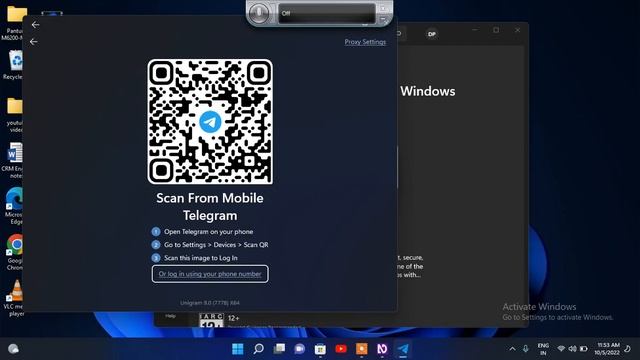
Task: Switch to Telegram on the taskbar
Action: [x=403, y=349]
